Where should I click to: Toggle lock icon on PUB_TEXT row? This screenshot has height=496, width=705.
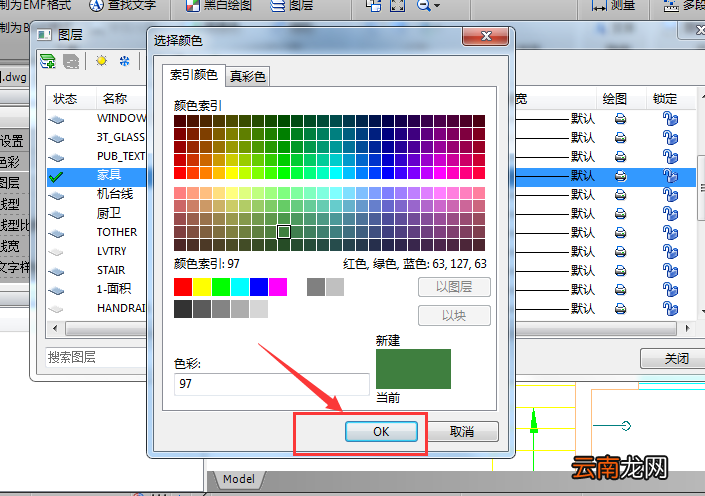670,156
